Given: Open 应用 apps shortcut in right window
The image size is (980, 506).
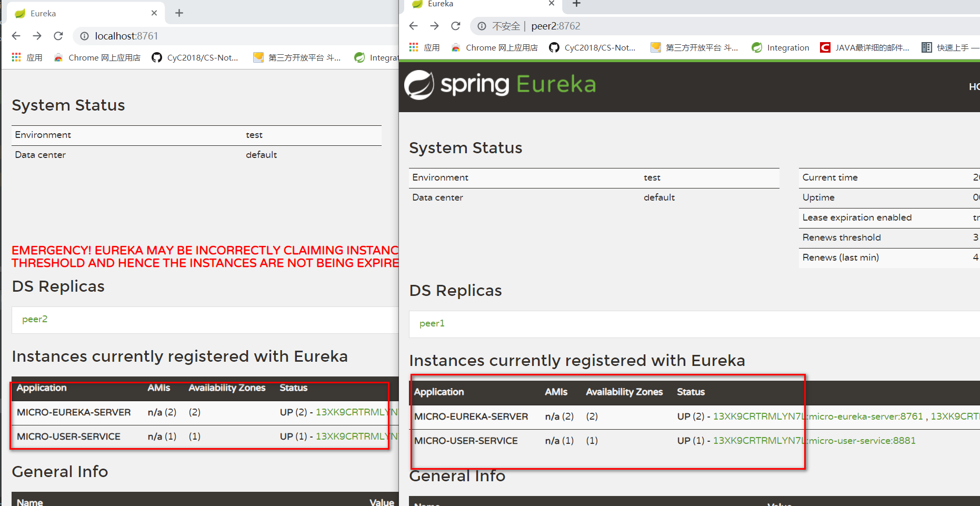Looking at the screenshot, I should click(x=424, y=47).
